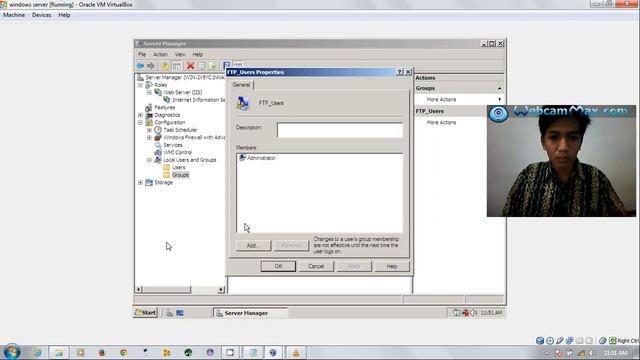Click the Server Manager taskbar button
This screenshot has width=640, height=360.
pos(250,313)
